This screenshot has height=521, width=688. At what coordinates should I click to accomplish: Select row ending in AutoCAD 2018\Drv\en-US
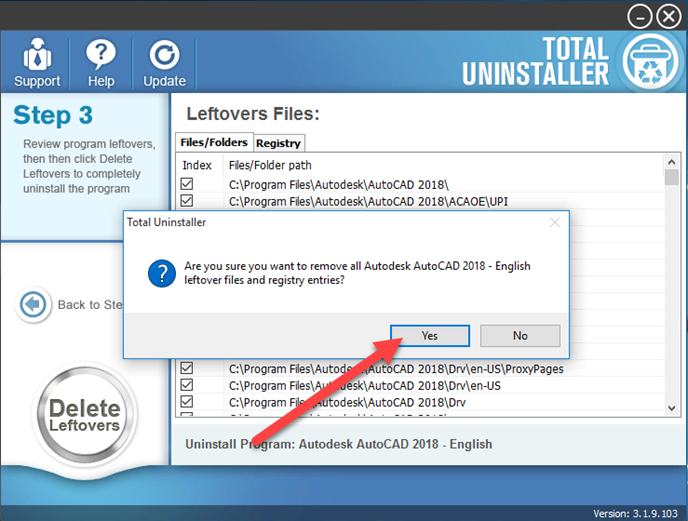pyautogui.click(x=420, y=385)
